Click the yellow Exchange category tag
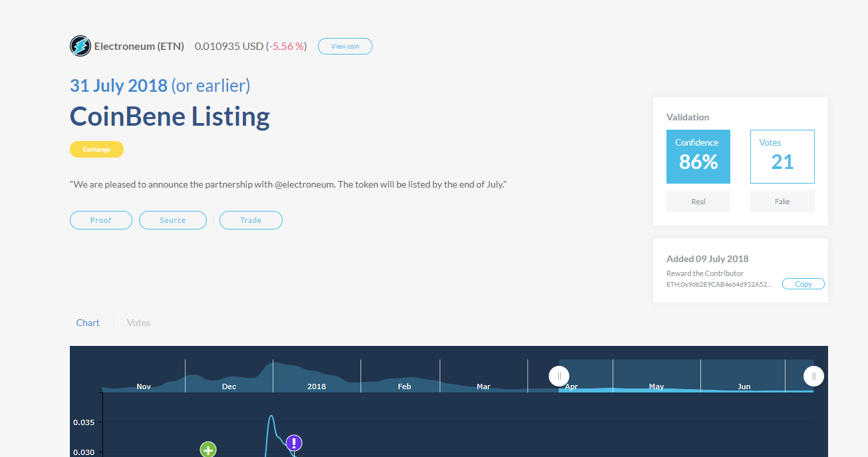 pos(96,150)
